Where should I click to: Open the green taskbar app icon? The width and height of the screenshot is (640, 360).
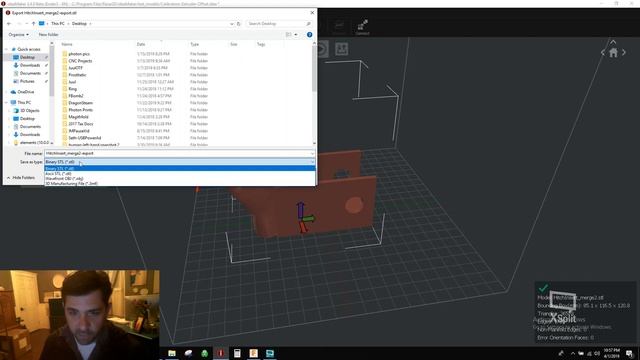pos(204,353)
